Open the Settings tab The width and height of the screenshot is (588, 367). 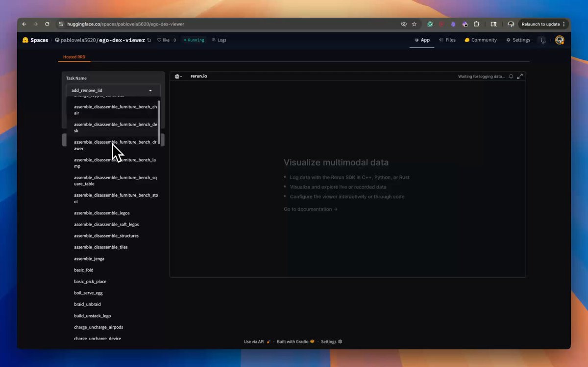tap(518, 40)
